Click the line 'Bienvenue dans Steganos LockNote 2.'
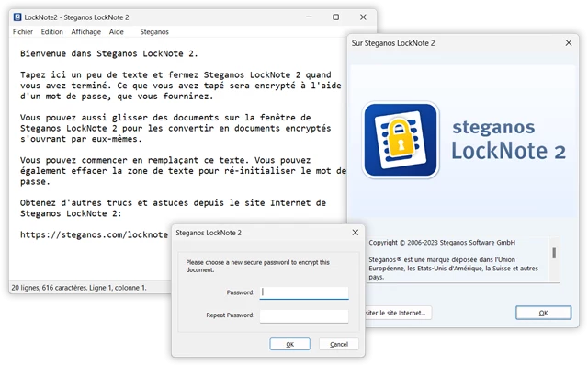 108,53
